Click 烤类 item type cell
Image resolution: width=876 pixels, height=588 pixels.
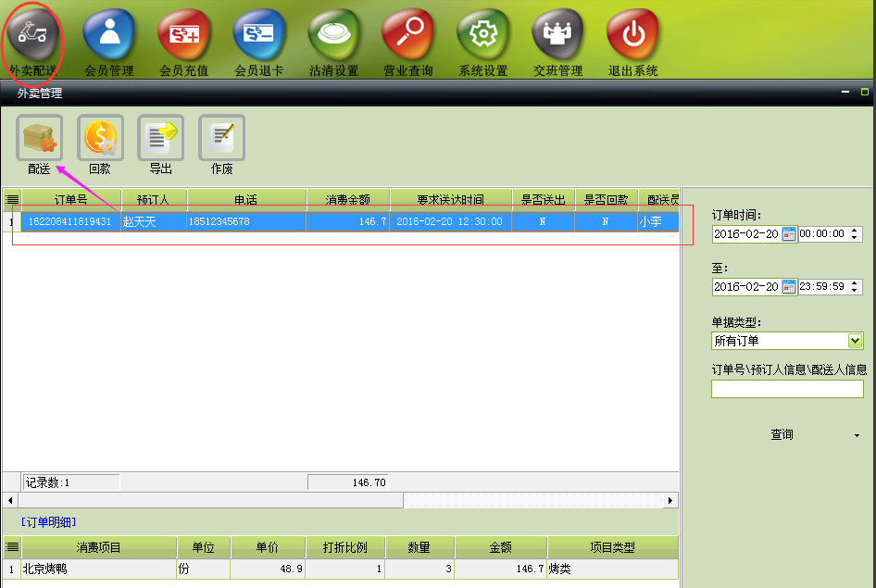[x=612, y=569]
